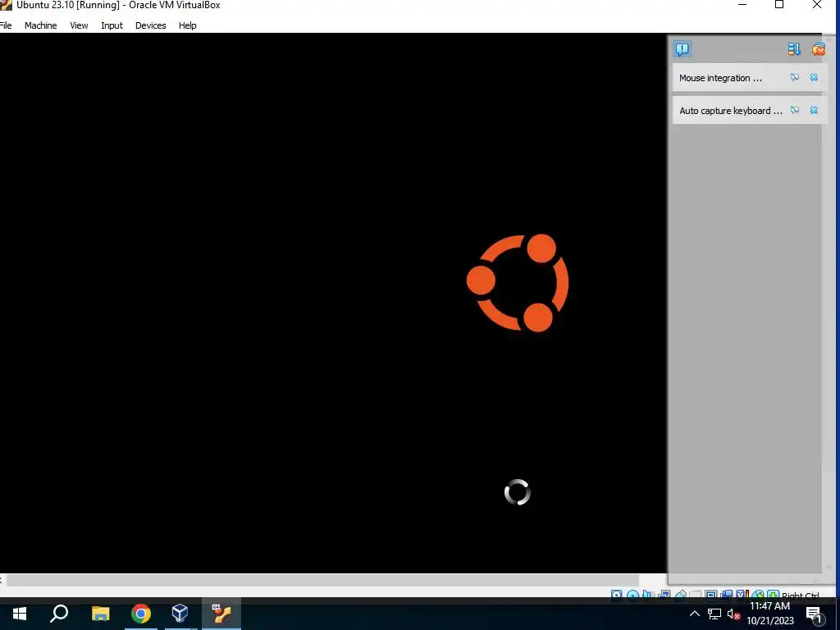The width and height of the screenshot is (840, 630).
Task: Open the Input menu
Action: (112, 25)
